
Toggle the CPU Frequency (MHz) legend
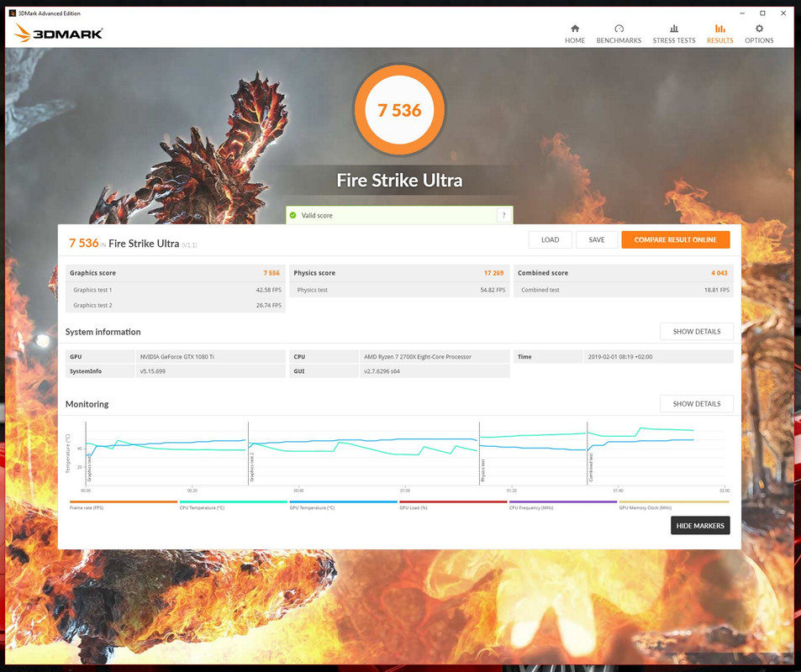point(562,506)
